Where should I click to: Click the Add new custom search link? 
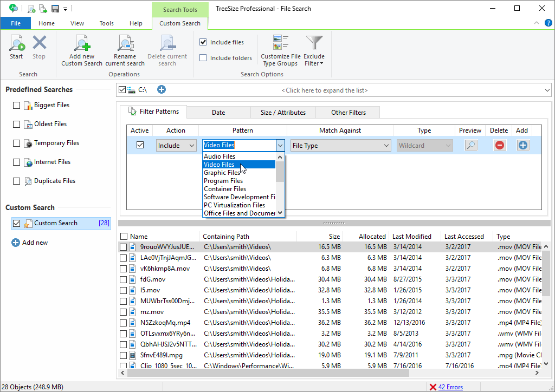pos(35,243)
